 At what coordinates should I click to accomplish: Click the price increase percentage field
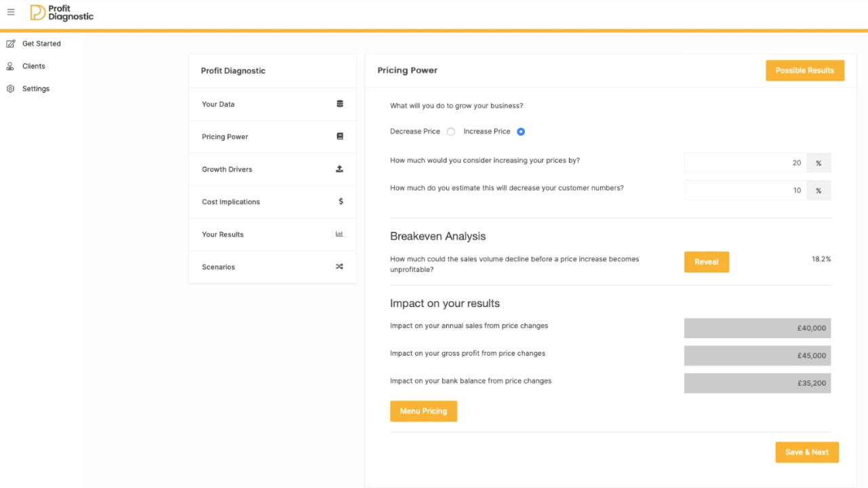click(745, 163)
